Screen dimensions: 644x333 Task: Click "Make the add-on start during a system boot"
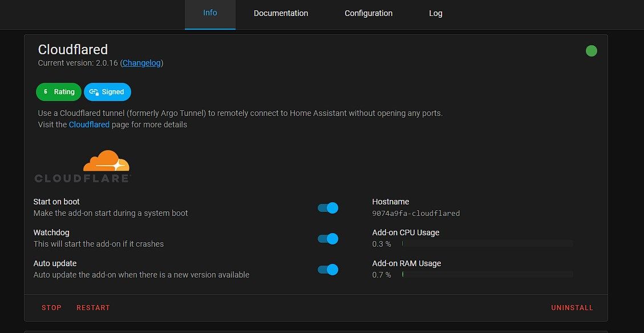[111, 214]
